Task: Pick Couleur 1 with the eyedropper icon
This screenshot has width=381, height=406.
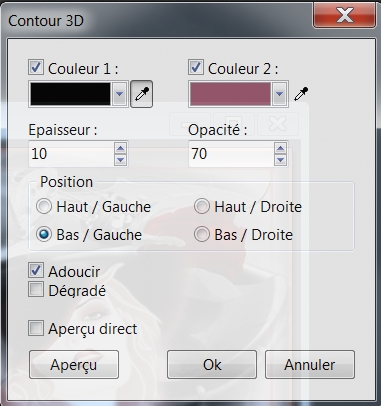Action: [x=141, y=94]
